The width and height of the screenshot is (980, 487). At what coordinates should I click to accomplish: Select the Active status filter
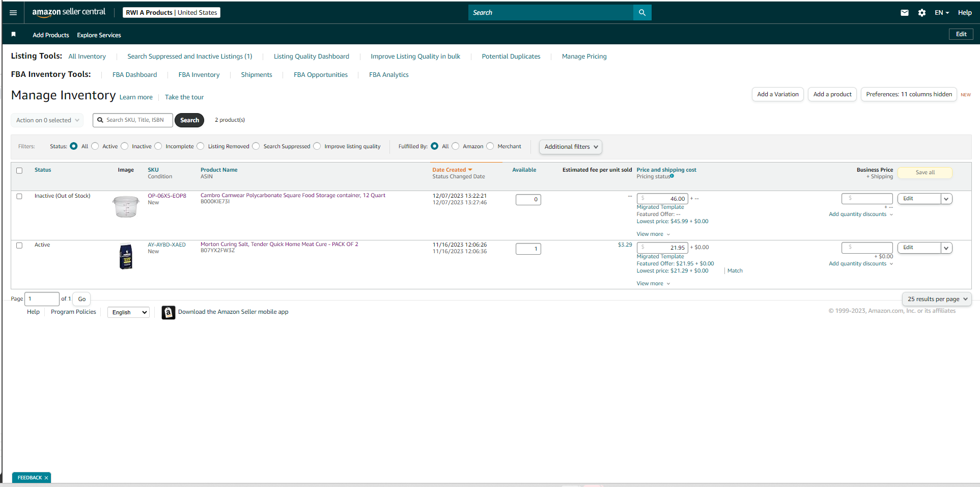tap(95, 146)
